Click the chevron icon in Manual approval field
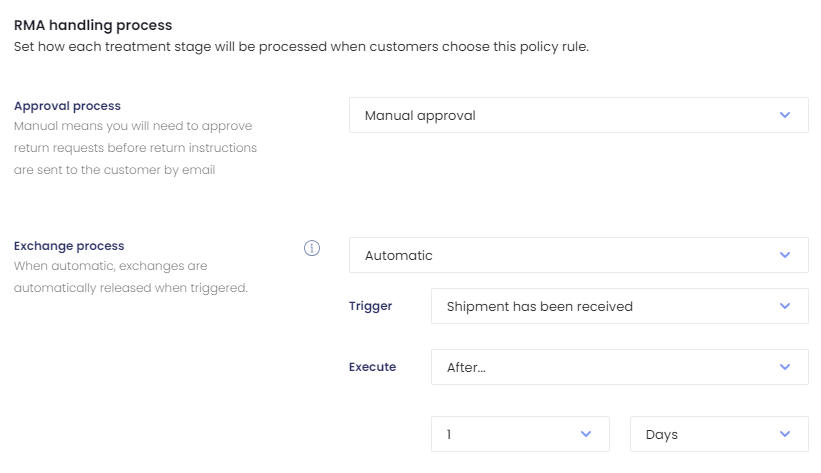 tap(784, 115)
